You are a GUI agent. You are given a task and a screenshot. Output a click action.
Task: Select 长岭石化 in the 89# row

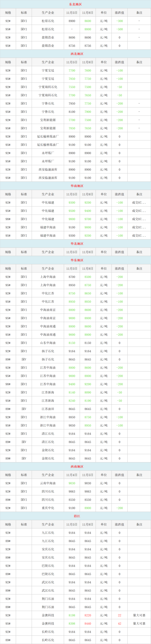click(x=48, y=640)
